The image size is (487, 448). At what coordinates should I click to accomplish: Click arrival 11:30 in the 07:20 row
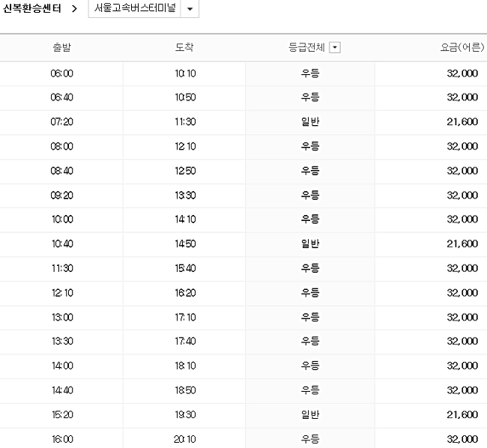[185, 121]
